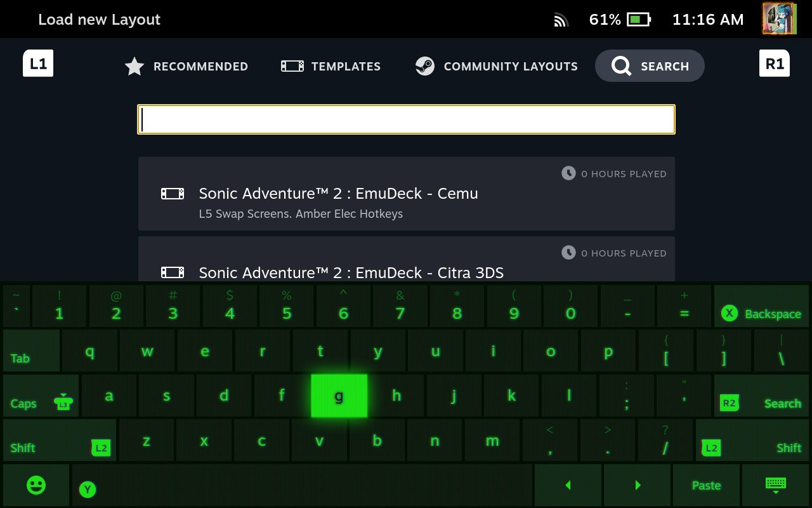The height and width of the screenshot is (508, 812).
Task: Tap the comma key
Action: (550, 440)
